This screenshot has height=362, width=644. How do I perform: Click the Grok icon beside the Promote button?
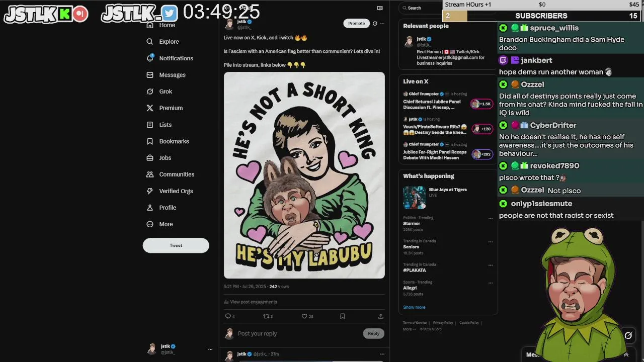point(375,23)
